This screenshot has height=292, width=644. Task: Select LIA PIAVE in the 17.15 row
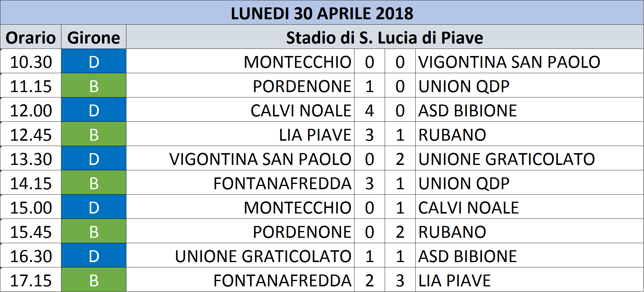(x=529, y=280)
